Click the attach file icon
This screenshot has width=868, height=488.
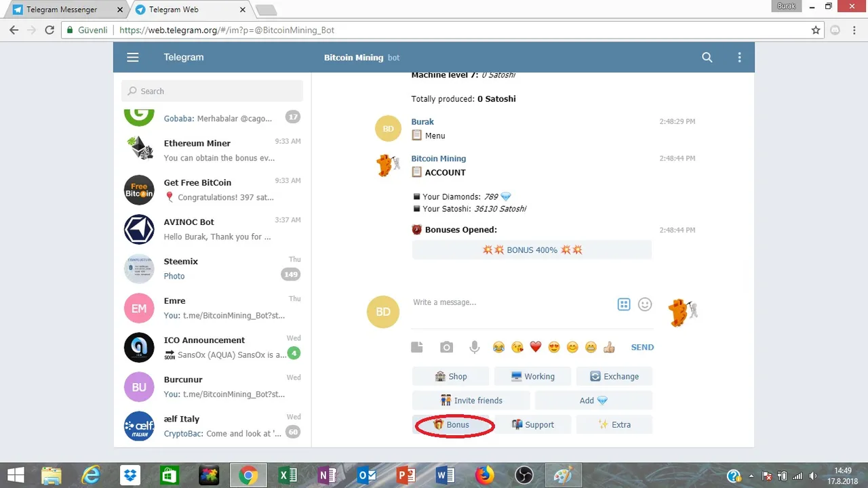click(417, 347)
